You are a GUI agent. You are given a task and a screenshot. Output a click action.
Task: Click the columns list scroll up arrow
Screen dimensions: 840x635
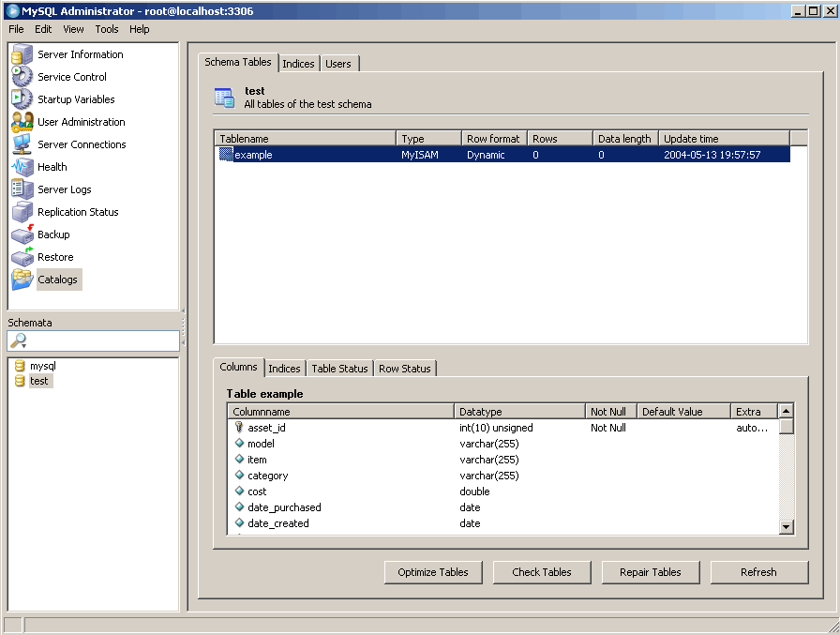786,411
